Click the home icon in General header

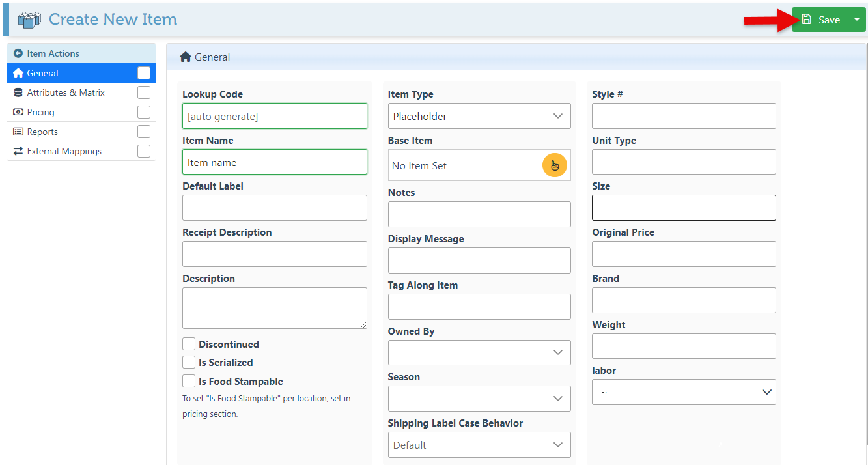[x=186, y=57]
